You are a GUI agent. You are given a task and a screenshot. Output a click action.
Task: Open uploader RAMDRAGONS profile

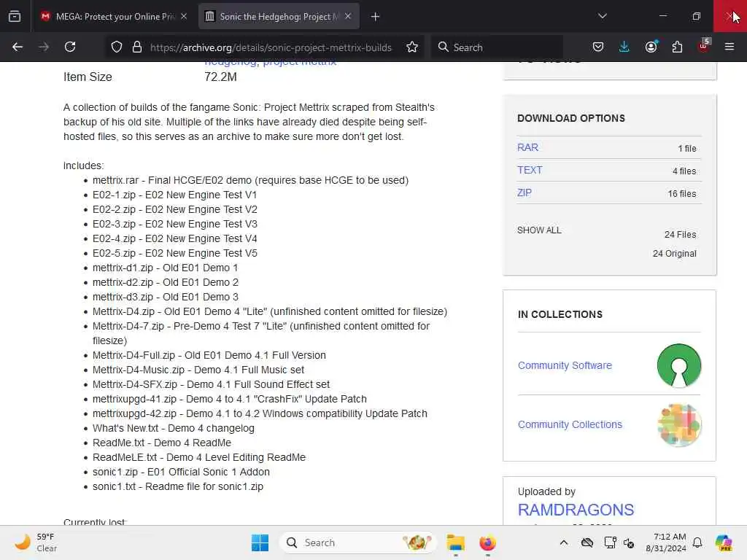coord(576,510)
